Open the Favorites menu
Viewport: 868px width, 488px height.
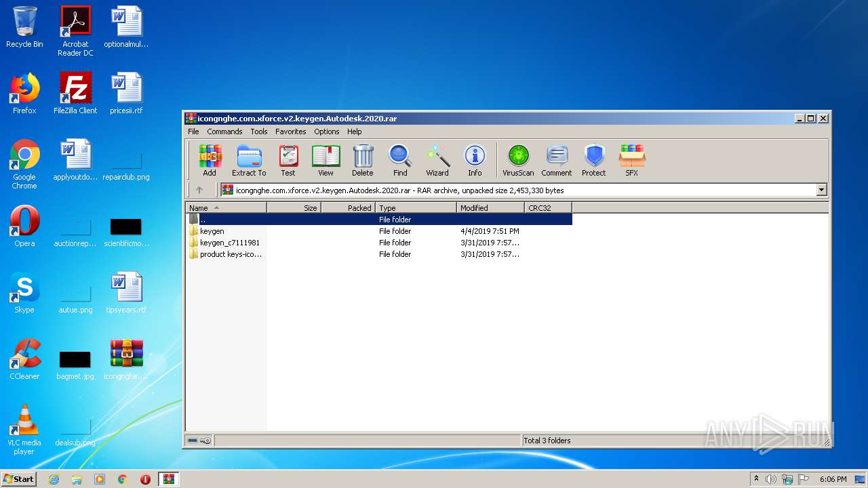tap(291, 131)
